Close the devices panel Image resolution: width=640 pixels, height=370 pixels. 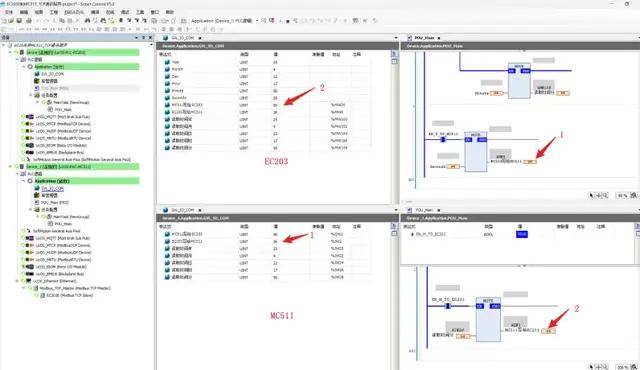pos(150,38)
